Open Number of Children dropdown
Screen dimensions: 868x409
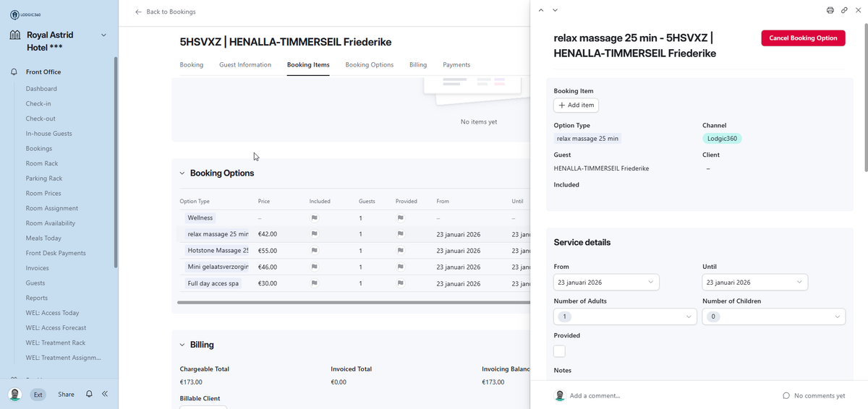[773, 317]
